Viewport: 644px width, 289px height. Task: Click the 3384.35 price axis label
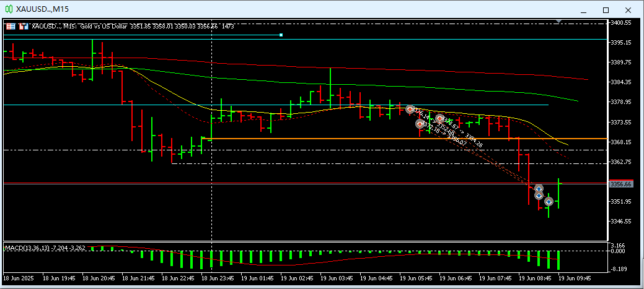pyautogui.click(x=621, y=82)
